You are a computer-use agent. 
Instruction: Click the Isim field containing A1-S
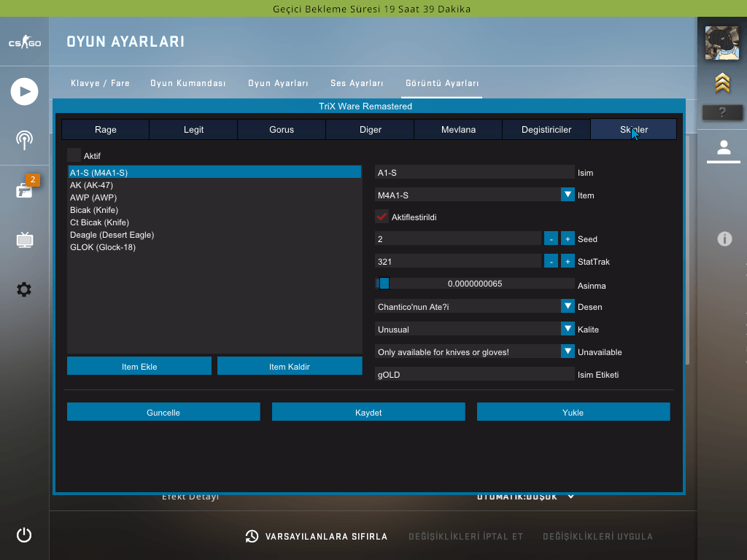[474, 172]
